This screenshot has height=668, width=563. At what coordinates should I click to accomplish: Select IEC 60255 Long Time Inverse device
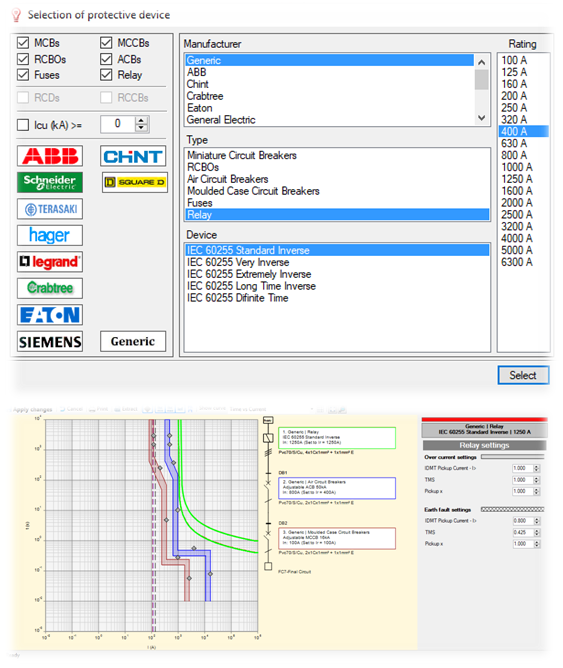[x=337, y=286]
